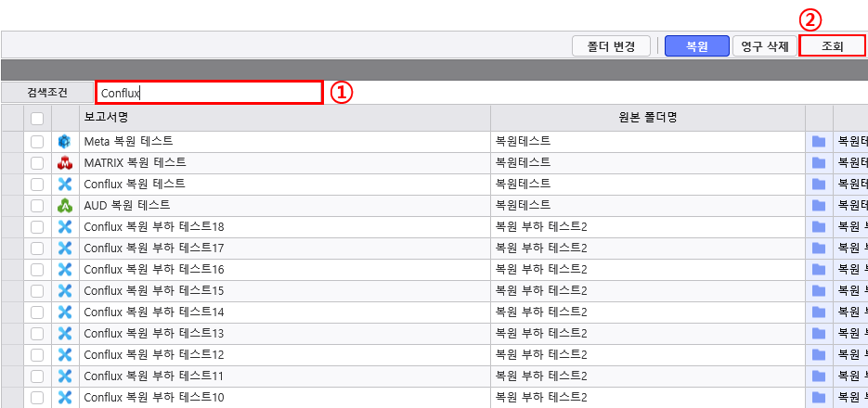Check the select-all header checkbox
Image resolution: width=868 pixels, height=408 pixels.
[x=37, y=119]
